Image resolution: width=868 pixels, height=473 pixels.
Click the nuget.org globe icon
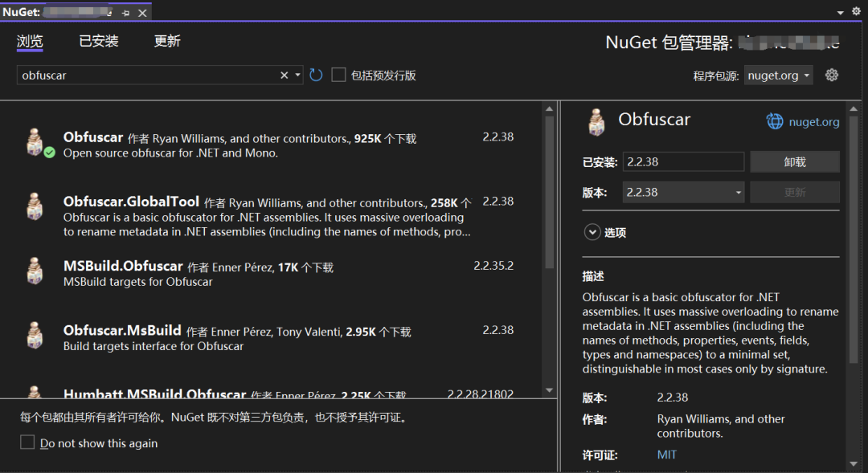tap(775, 121)
